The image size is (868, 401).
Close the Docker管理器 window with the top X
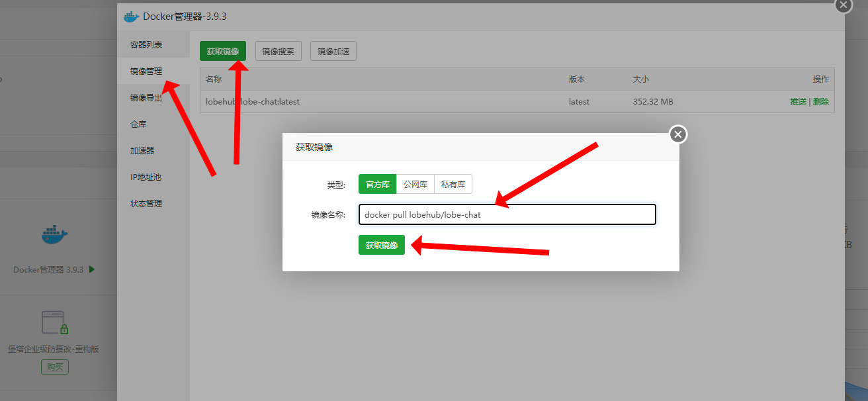(x=843, y=4)
